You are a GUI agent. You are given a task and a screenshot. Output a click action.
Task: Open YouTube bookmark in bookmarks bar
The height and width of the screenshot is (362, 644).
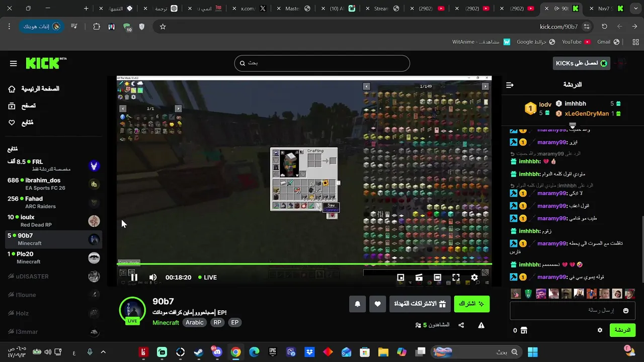(x=576, y=42)
